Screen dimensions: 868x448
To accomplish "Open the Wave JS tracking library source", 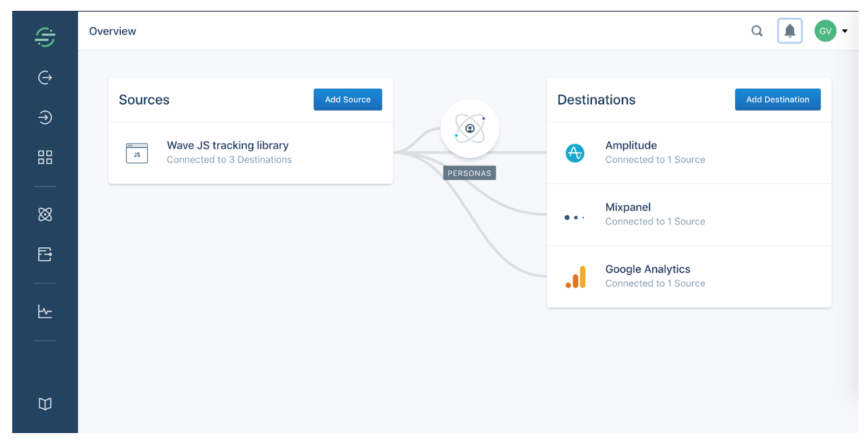I will [228, 145].
